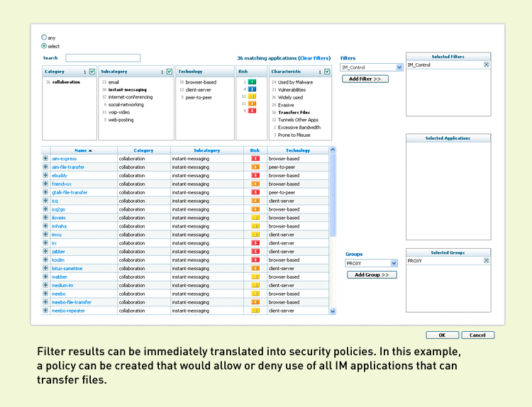Filter by risk level 3 yellow swatch

(x=252, y=96)
